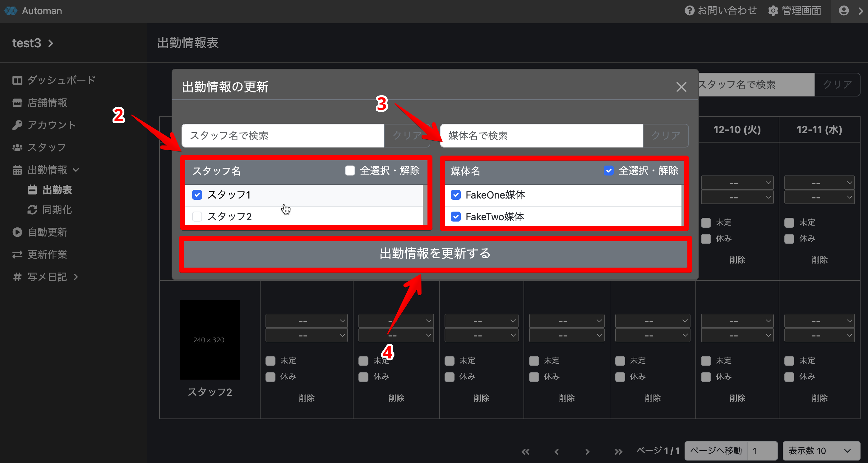Uncheck the FakeOne媒体 checkbox
The width and height of the screenshot is (868, 463).
[x=455, y=195]
